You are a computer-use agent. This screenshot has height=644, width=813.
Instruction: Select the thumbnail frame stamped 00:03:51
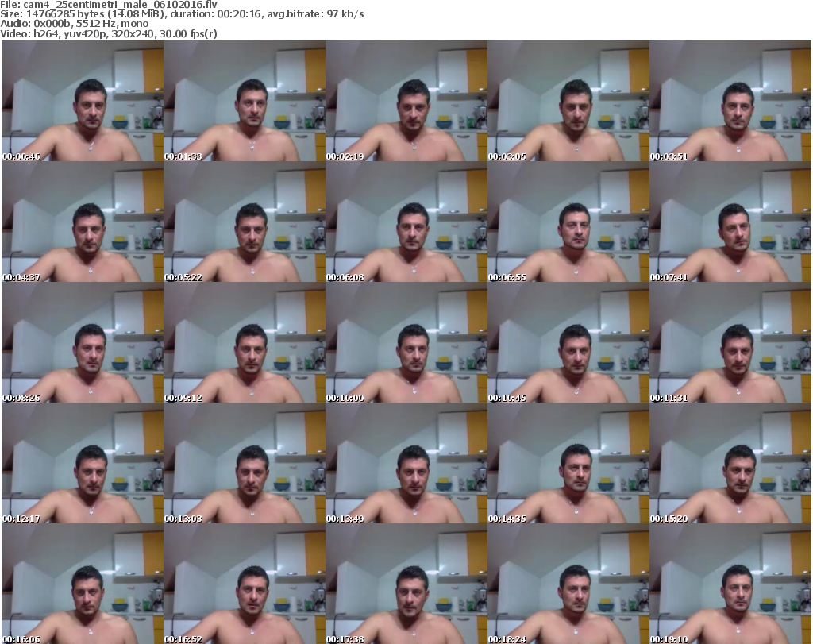point(730,101)
